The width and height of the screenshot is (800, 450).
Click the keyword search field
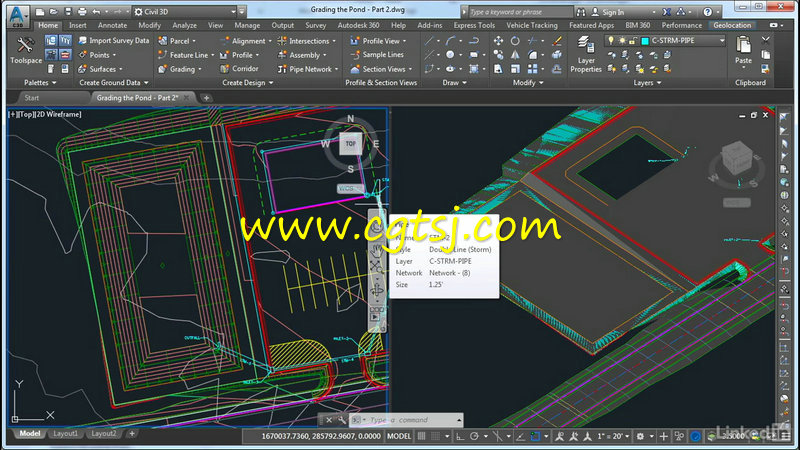pos(518,12)
